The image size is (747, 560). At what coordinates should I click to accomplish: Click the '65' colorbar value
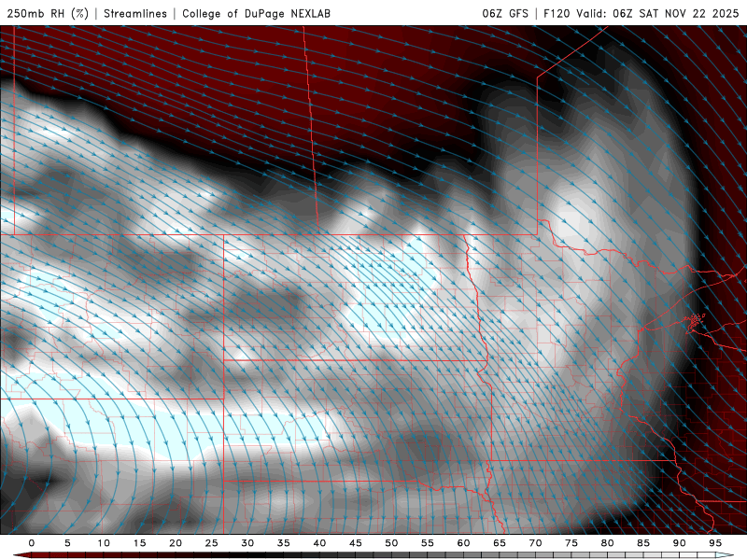[x=500, y=543]
